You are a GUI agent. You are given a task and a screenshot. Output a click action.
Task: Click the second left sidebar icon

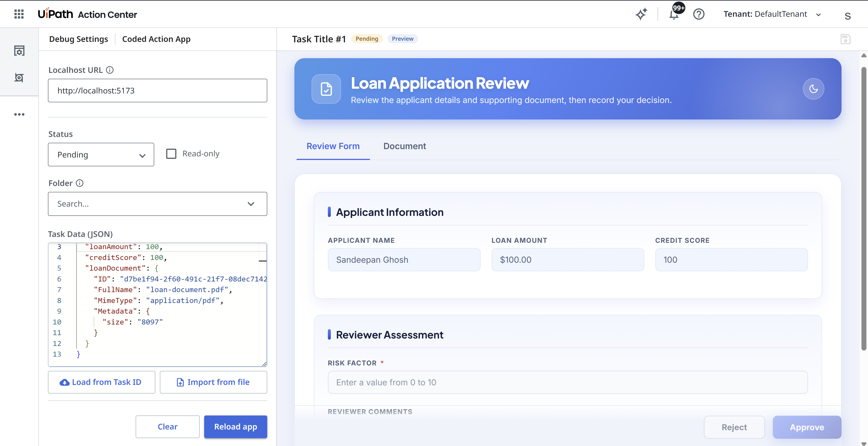coord(19,78)
